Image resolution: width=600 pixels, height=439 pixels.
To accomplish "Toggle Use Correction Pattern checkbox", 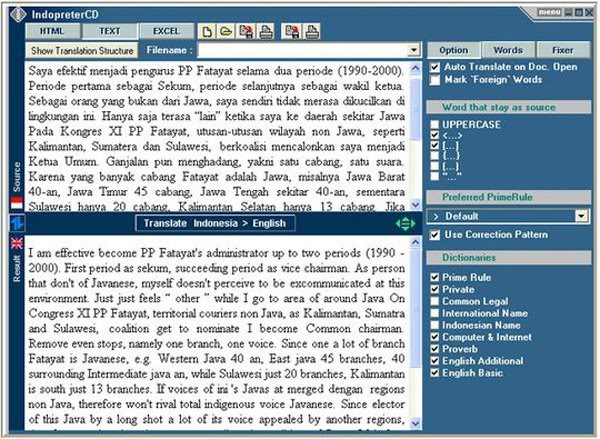I will coord(435,235).
